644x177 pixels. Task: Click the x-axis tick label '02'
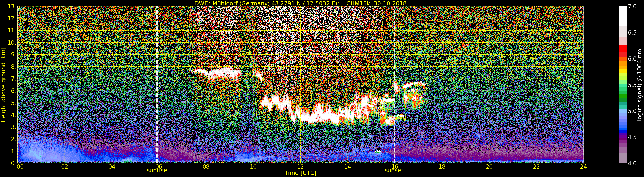click(65, 167)
